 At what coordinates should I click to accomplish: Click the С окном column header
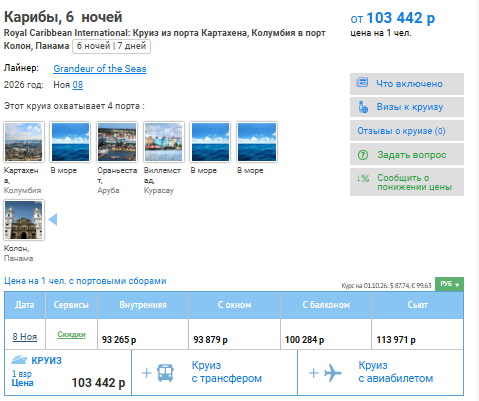235,305
